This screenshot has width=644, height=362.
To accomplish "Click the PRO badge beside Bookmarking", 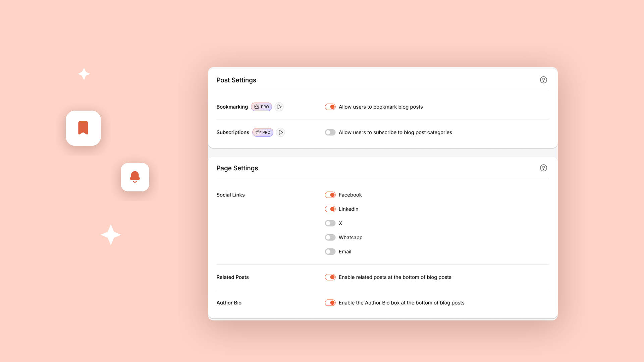I will (261, 107).
